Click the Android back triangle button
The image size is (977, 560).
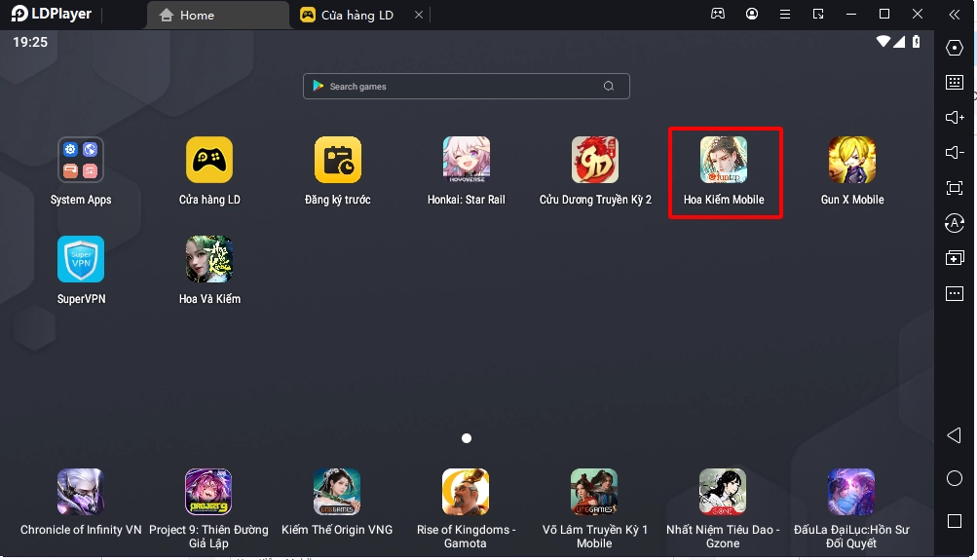pyautogui.click(x=954, y=435)
